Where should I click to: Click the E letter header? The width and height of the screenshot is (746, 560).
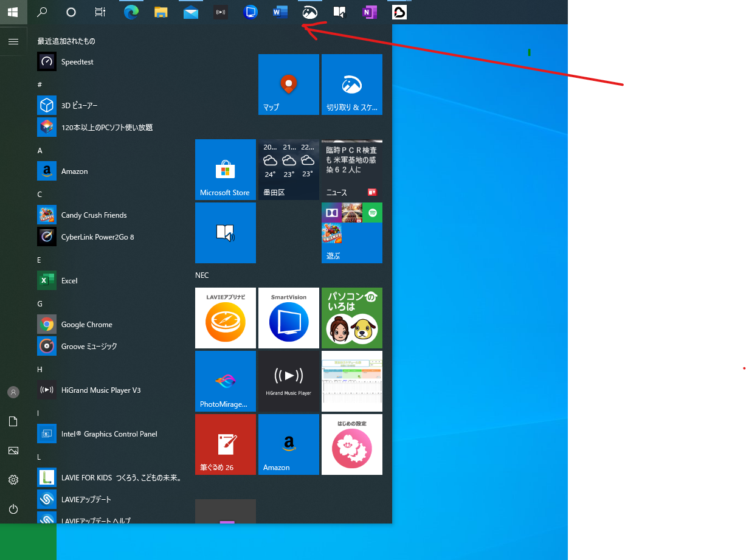[x=40, y=260]
